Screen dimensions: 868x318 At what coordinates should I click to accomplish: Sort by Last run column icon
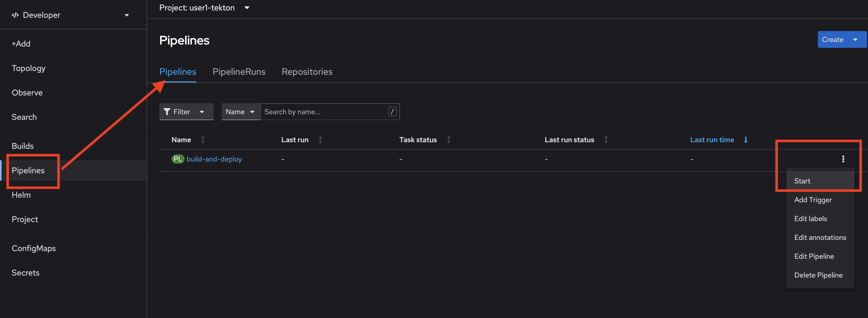click(x=320, y=140)
